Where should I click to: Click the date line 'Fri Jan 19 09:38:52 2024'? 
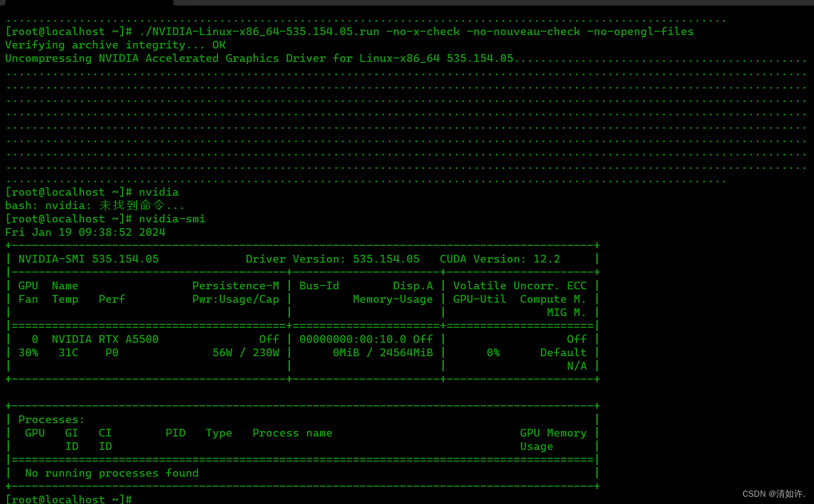tap(85, 232)
